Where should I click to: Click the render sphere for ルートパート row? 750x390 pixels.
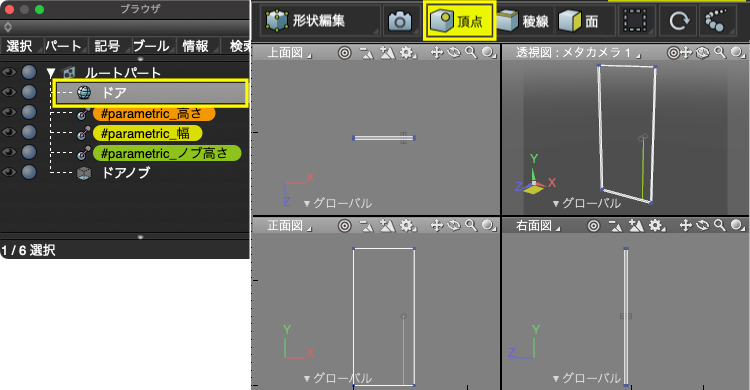point(29,72)
